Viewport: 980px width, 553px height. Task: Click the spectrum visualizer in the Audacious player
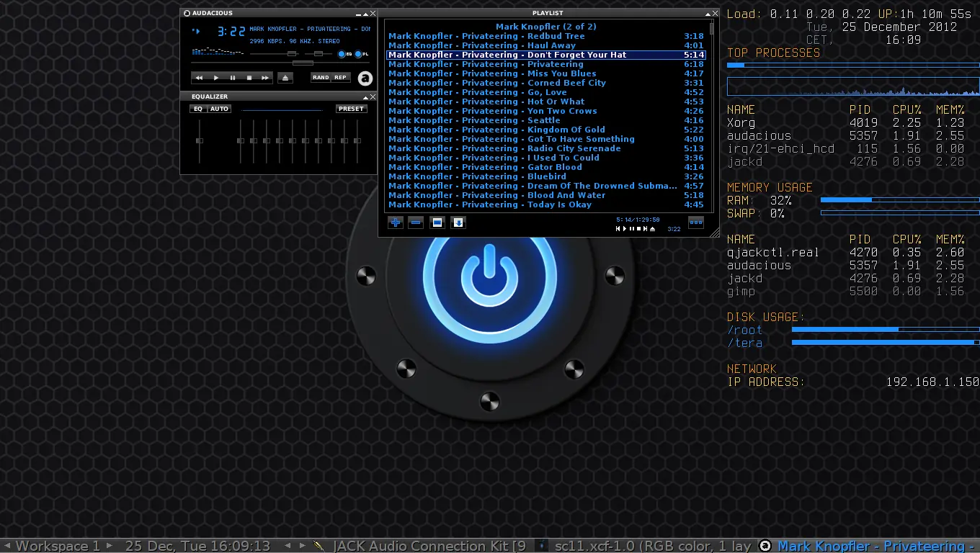219,51
